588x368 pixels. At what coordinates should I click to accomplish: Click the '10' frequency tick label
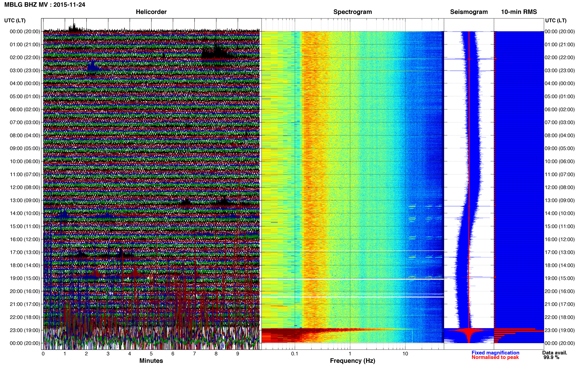[x=405, y=354]
